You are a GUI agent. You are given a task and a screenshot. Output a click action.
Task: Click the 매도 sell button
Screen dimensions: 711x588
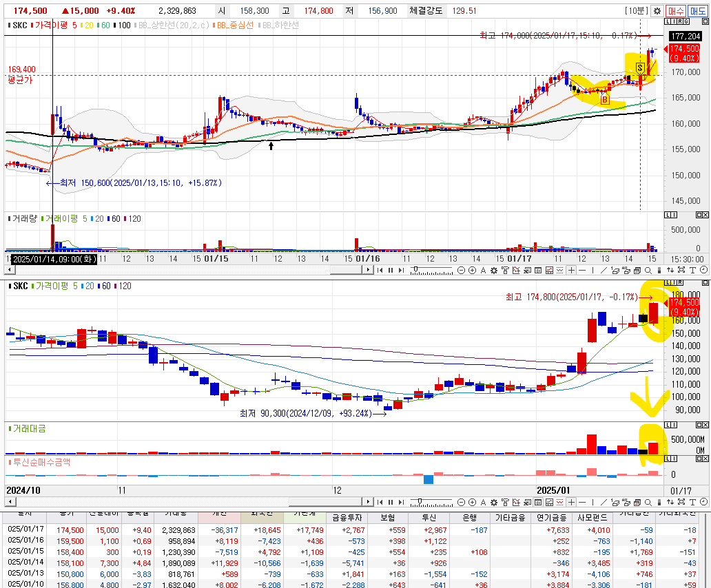click(x=698, y=11)
